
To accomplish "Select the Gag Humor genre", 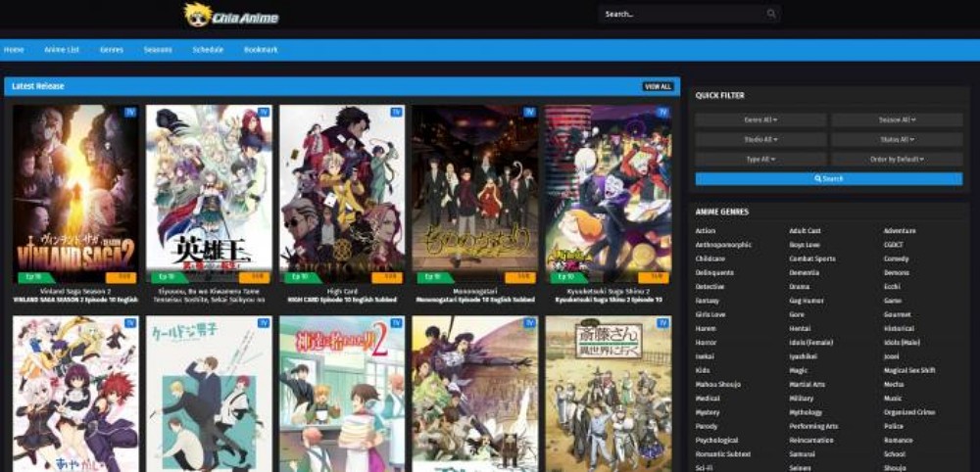I will pos(807,301).
